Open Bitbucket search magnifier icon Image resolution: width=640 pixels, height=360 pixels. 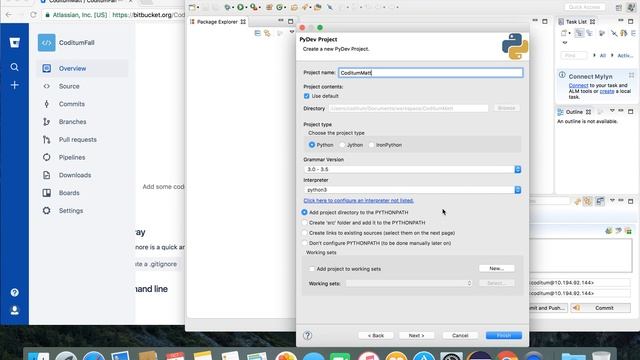click(14, 67)
